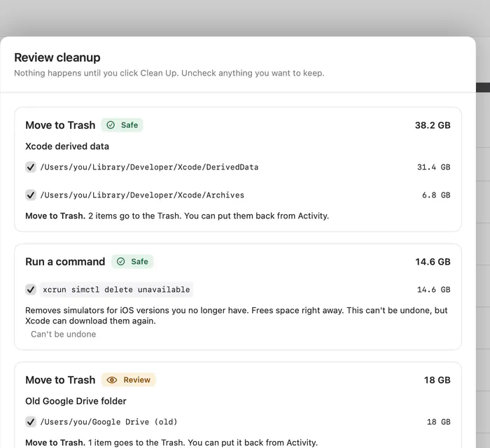The image size is (490, 448).
Task: Click the 6.8 GB size value
Action: click(436, 195)
